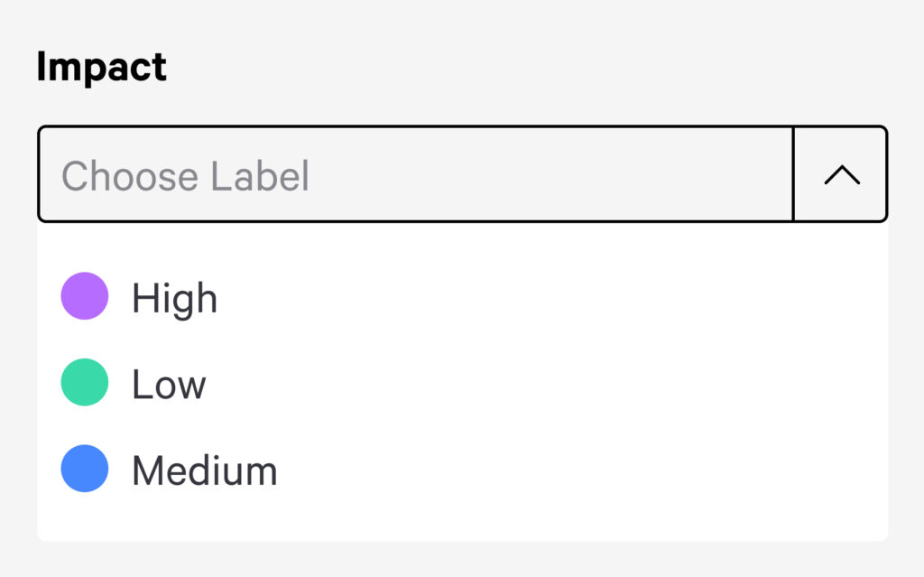Click the Choose Label input field
Screen dimensions: 924x577
415,175
